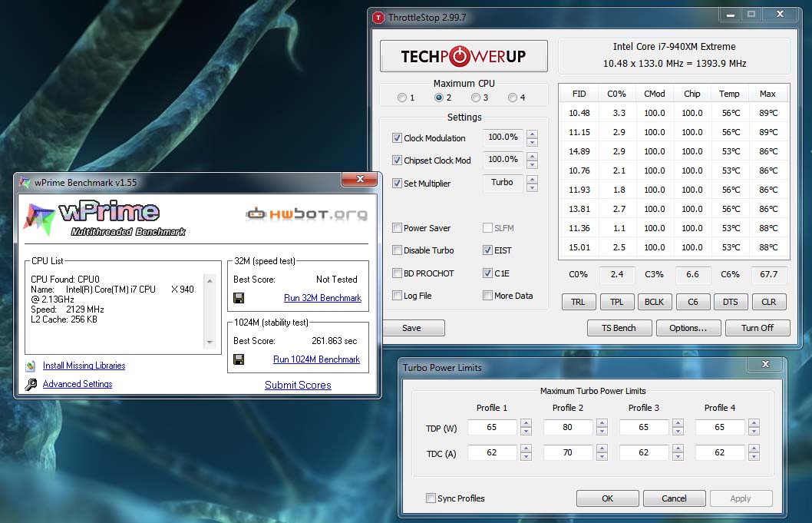Viewport: 812px width, 523px height.
Task: Click the Clock Modulation 100.0% value field
Action: pos(503,137)
